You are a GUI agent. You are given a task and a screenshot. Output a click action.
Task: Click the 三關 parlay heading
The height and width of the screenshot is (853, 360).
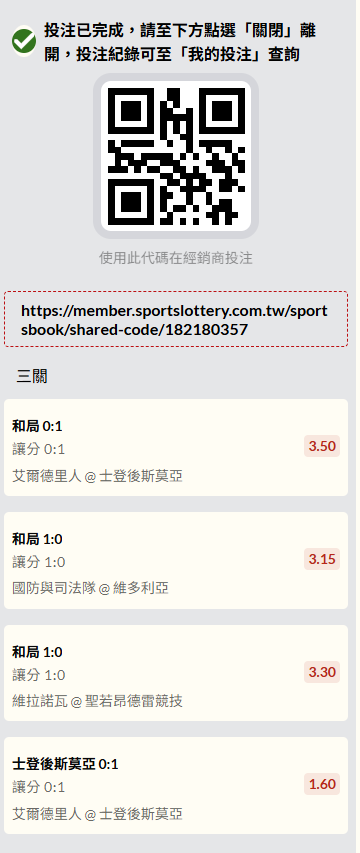pyautogui.click(x=32, y=376)
